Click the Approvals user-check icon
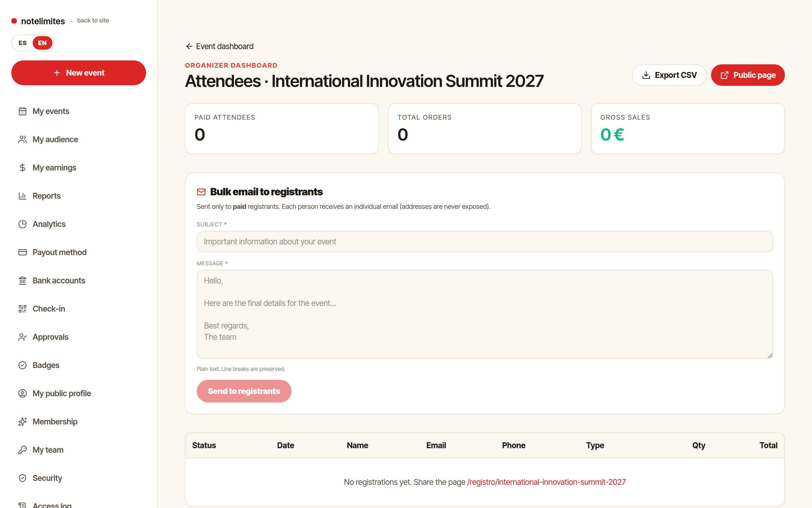Image resolution: width=812 pixels, height=508 pixels. pyautogui.click(x=23, y=337)
